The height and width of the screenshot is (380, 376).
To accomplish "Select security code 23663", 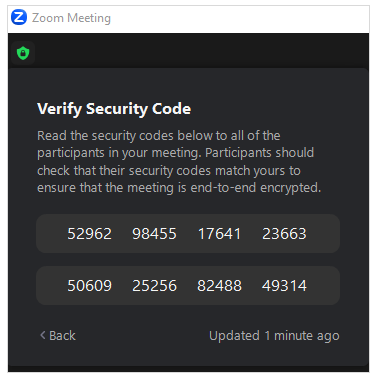I will (x=284, y=234).
